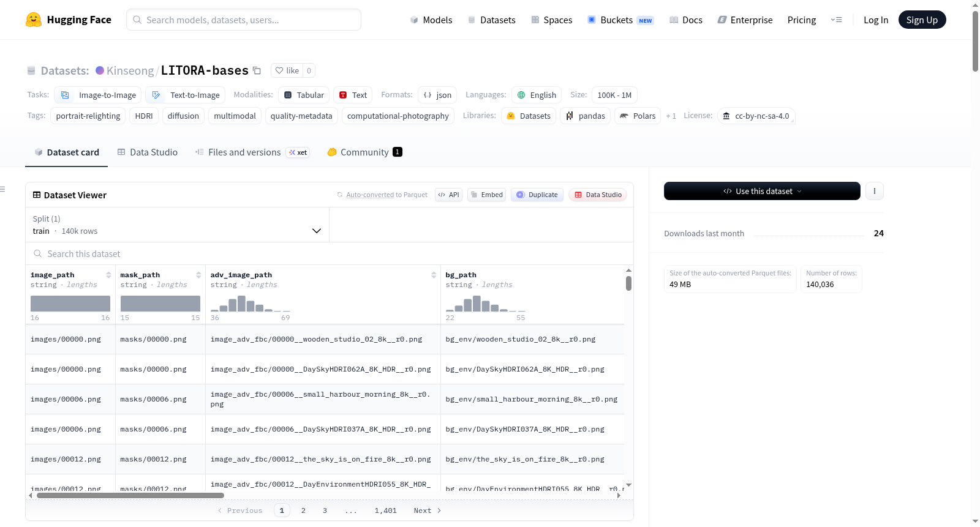Image resolution: width=980 pixels, height=527 pixels.
Task: Show the +1 additional libraries
Action: (671, 116)
